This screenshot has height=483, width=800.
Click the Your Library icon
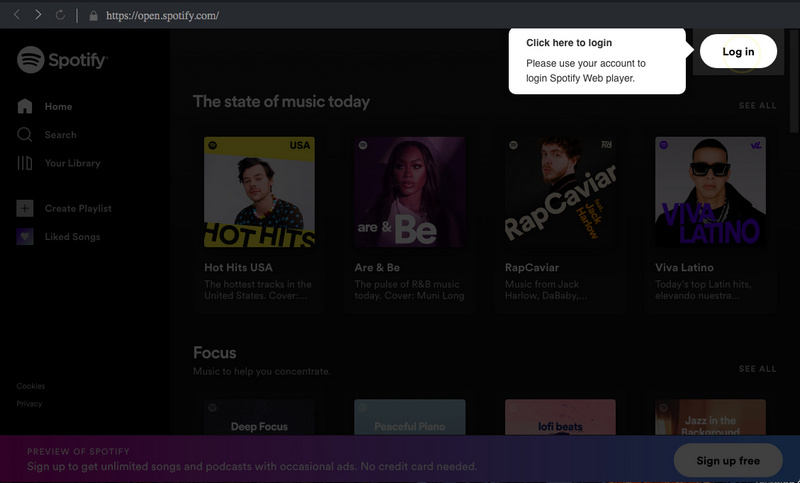(24, 163)
